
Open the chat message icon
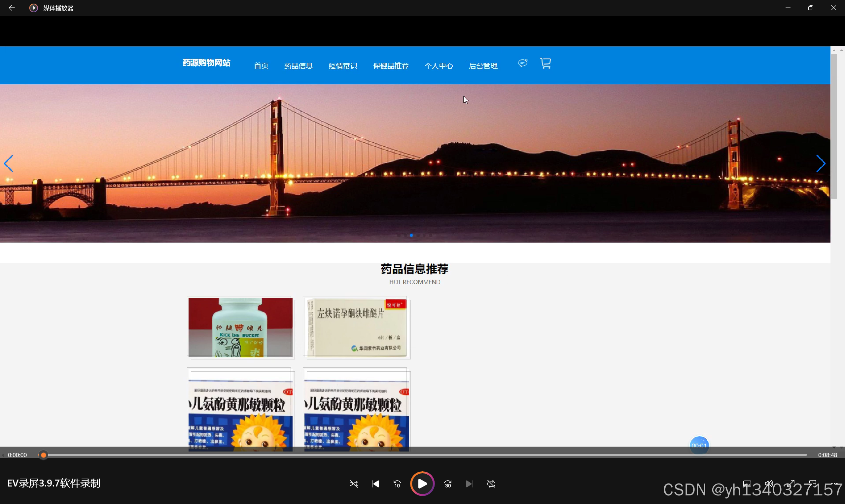pyautogui.click(x=523, y=63)
